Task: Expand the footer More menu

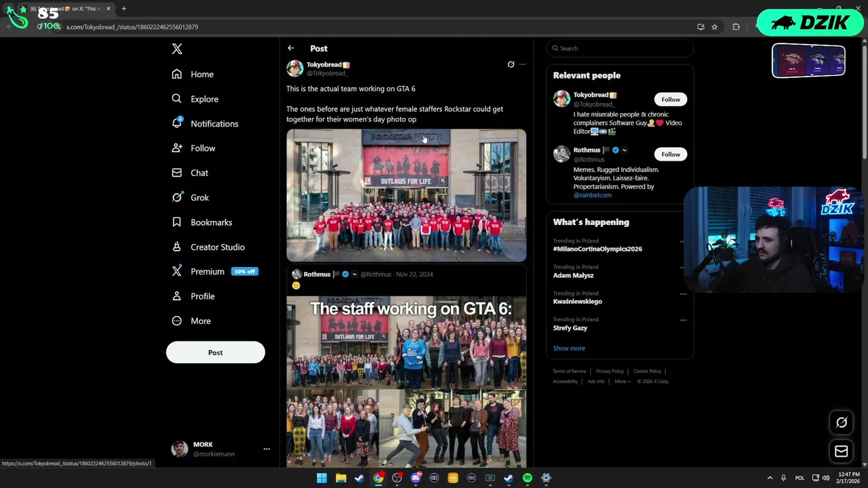Action: (x=623, y=382)
